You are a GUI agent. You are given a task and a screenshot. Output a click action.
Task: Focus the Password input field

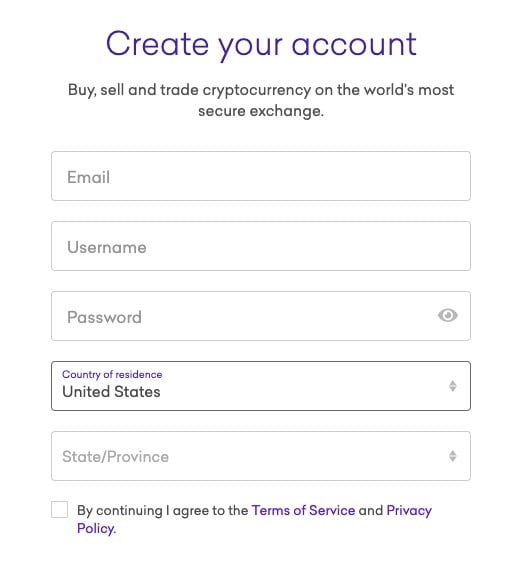coord(261,316)
